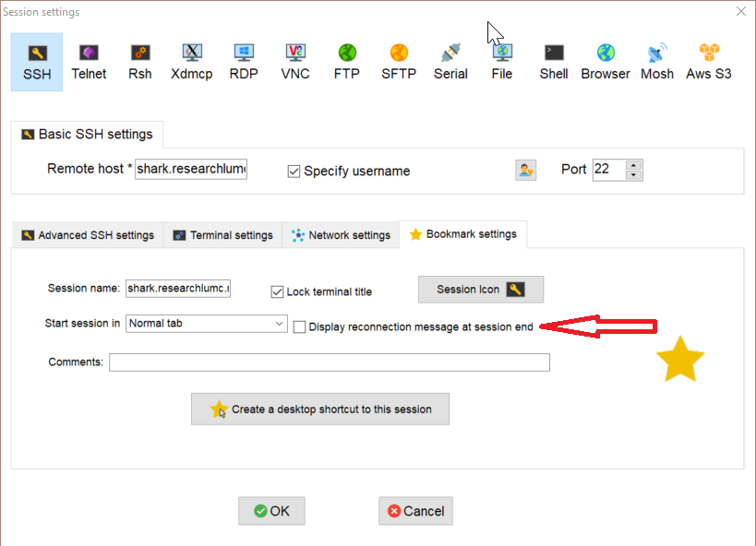Choose the SFTP session type

coord(399,62)
